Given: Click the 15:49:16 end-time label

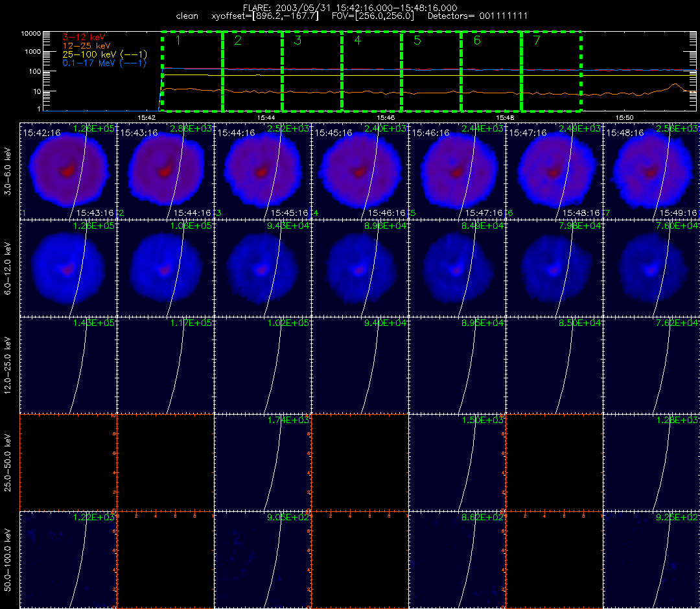Looking at the screenshot, I should (678, 213).
